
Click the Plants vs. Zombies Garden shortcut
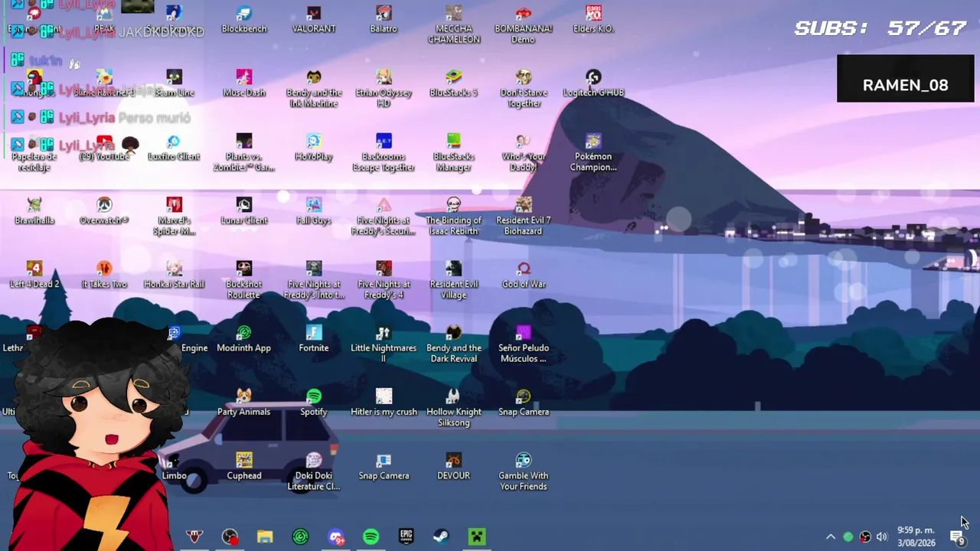(244, 152)
